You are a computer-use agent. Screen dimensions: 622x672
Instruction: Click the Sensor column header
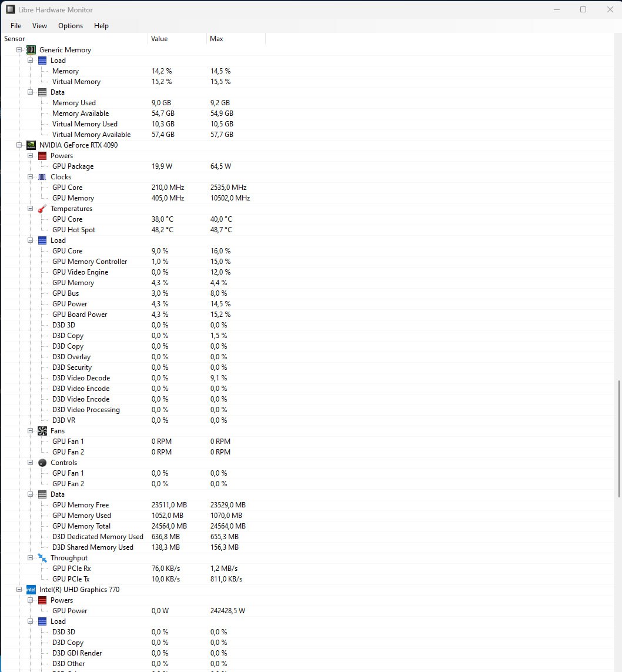pyautogui.click(x=75, y=39)
